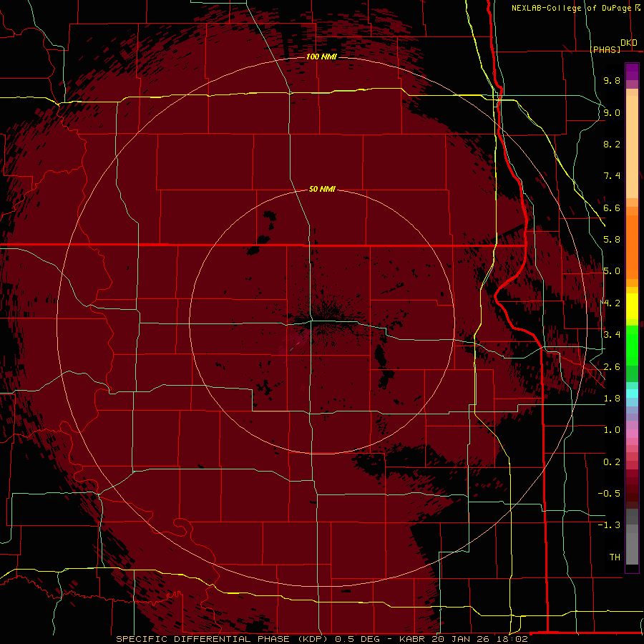This screenshot has width=644, height=644.
Task: Click the KABR station identifier in the caption
Action: tap(412, 639)
